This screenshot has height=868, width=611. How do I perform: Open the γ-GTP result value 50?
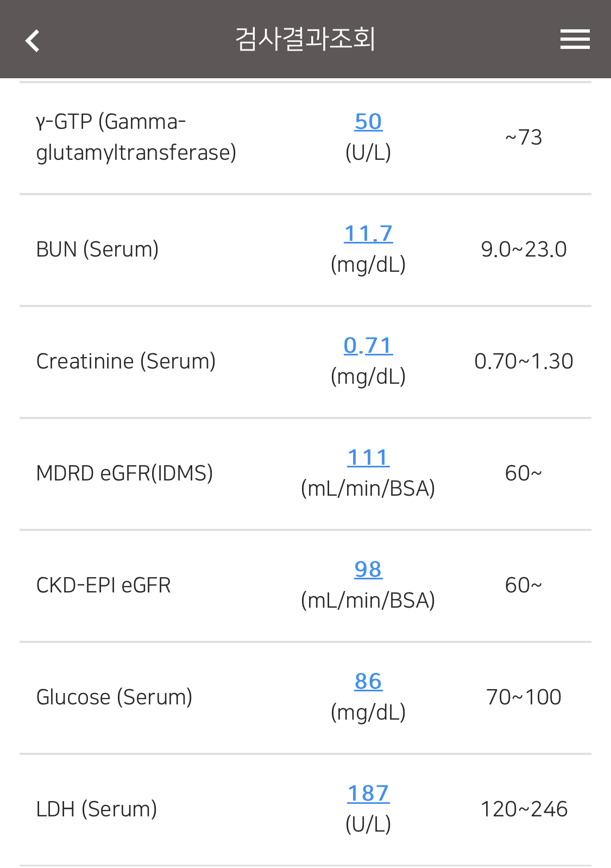(368, 121)
